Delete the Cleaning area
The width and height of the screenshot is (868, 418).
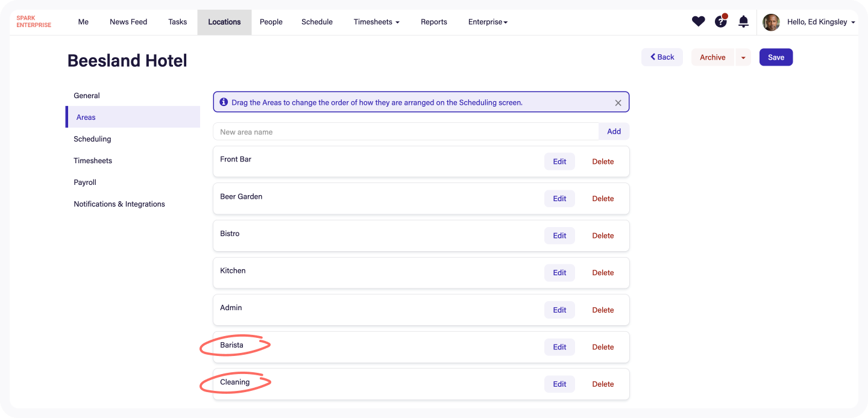[x=603, y=384]
